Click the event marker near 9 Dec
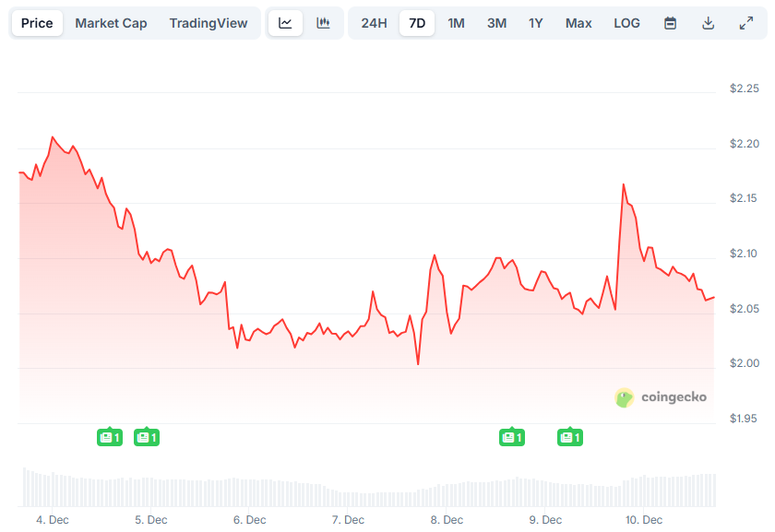Screen dimensions: 775x532 (x=570, y=437)
